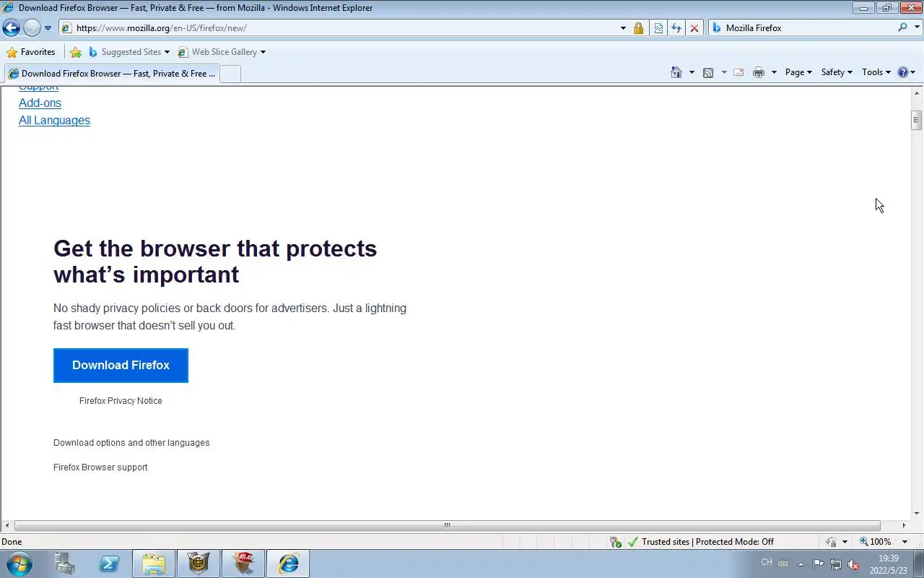Screen dimensions: 924x578
Task: Open the Windows Start button
Action: coord(19,564)
